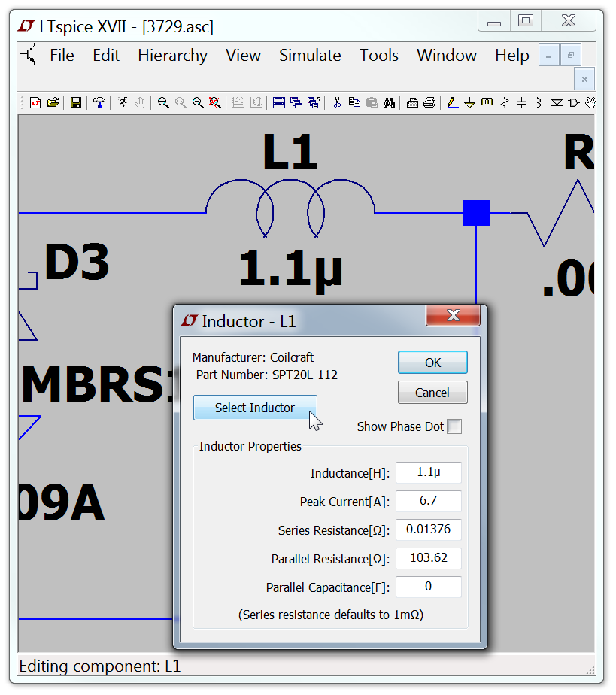Place a ground symbol from the toolbar
The height and width of the screenshot is (695, 616).
click(x=469, y=103)
